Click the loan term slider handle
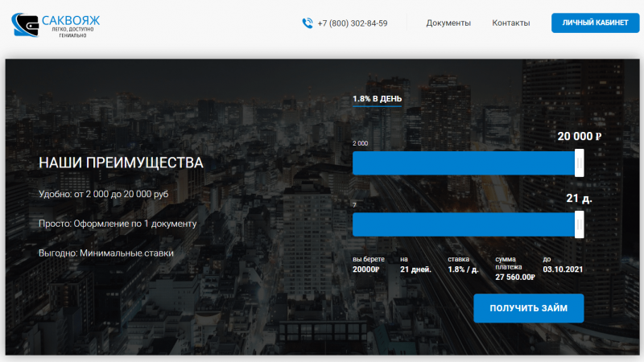 pos(579,224)
